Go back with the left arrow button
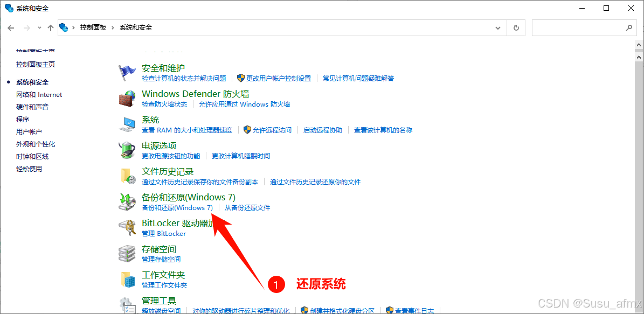644x314 pixels. tap(11, 28)
